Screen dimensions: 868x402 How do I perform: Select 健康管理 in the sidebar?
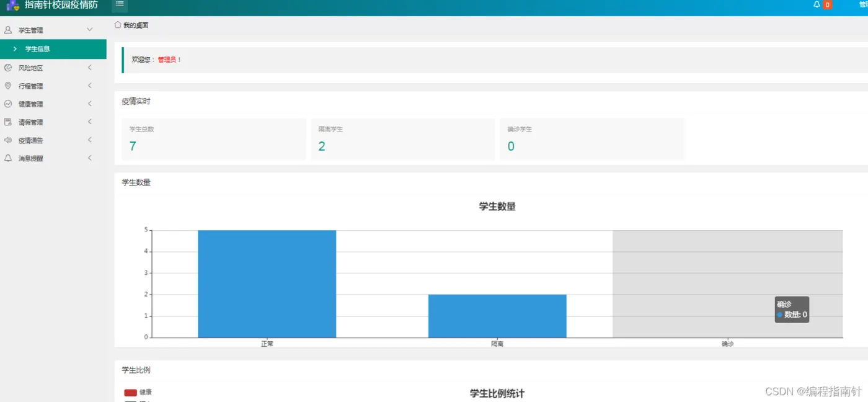coord(31,104)
